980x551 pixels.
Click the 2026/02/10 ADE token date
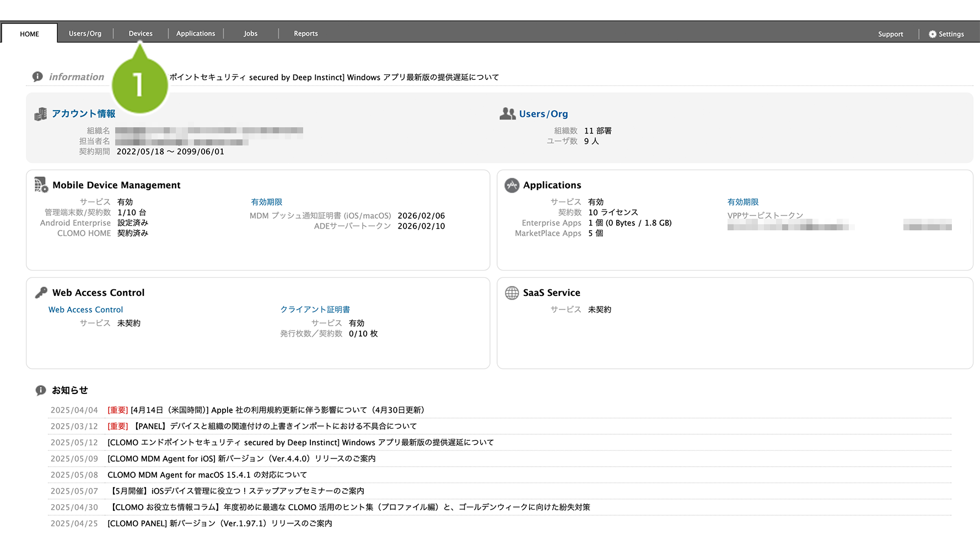click(421, 226)
